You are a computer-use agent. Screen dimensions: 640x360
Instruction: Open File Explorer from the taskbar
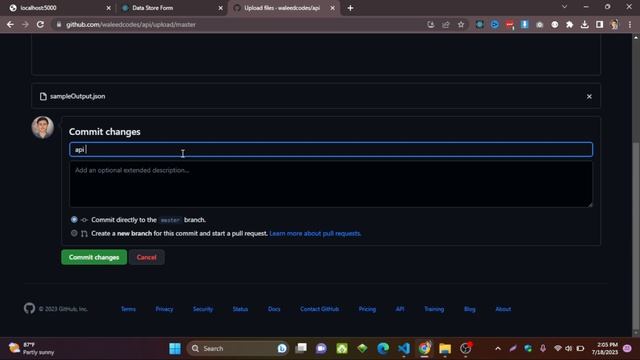pos(445,348)
